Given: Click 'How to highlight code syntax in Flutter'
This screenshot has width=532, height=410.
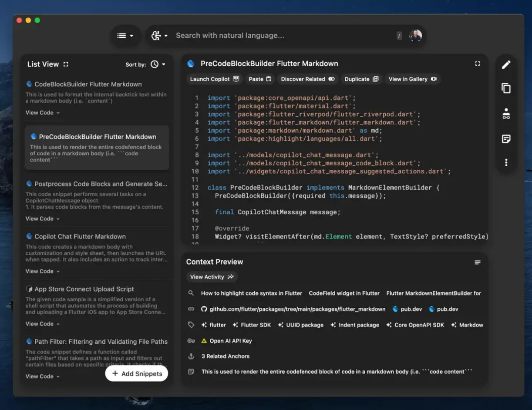Looking at the screenshot, I should coord(252,293).
